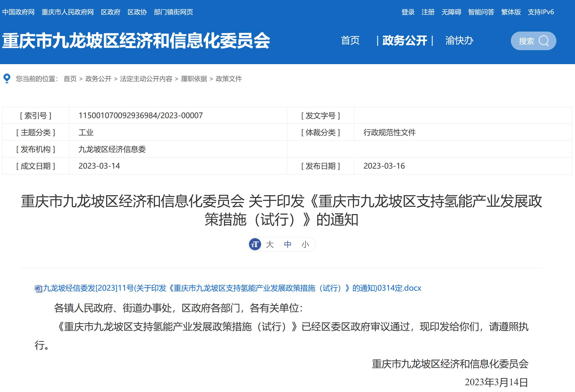
Task: Click 注册 in top bar
Action: pyautogui.click(x=428, y=12)
